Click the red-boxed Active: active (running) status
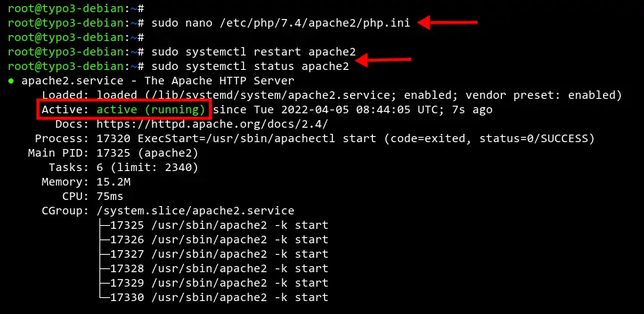Viewport: 644px width, 314px height. [x=124, y=109]
